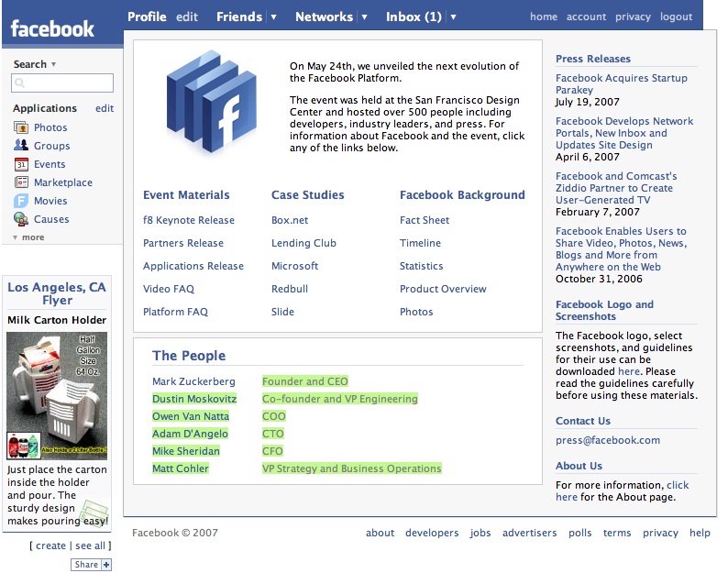Viewport: 728px width, 584px height.
Task: Open the Friends menu
Action: (239, 17)
